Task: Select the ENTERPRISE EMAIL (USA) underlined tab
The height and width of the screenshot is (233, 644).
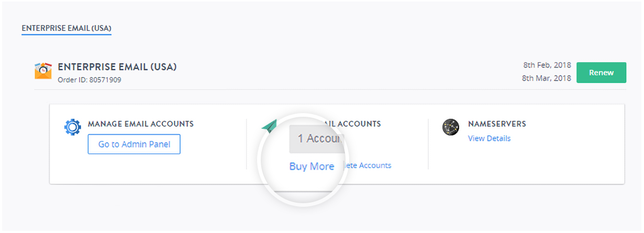Action: pos(66,28)
